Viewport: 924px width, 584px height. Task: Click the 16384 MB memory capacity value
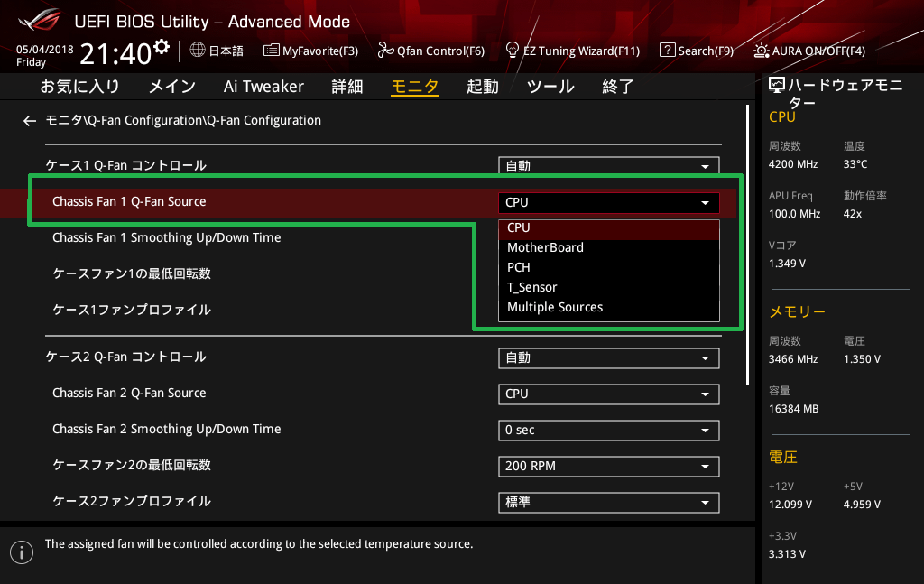coord(794,409)
